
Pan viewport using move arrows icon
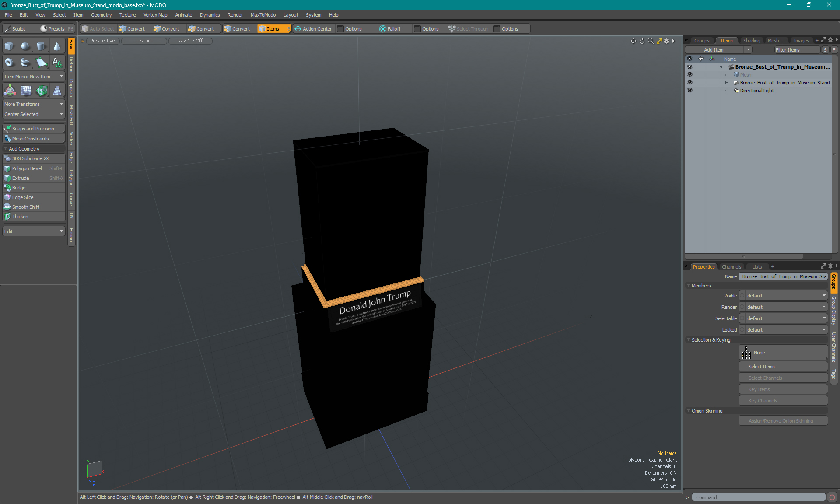pyautogui.click(x=633, y=41)
